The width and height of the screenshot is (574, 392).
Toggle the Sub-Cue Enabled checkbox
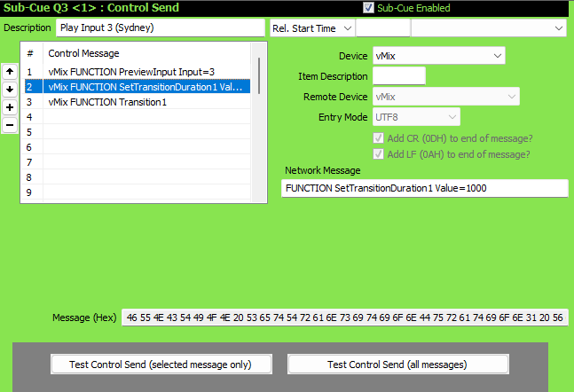368,8
